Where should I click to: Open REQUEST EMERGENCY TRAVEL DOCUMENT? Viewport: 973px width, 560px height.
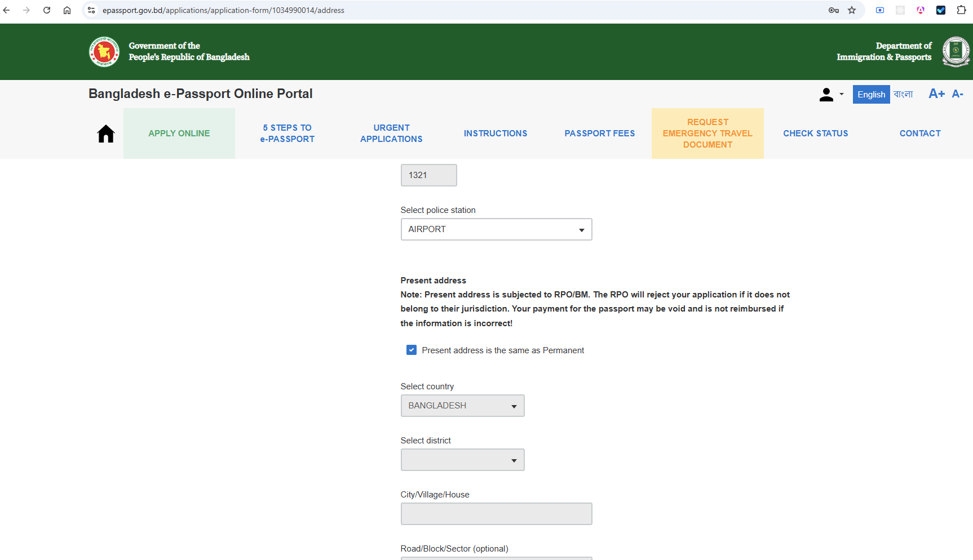(x=707, y=134)
